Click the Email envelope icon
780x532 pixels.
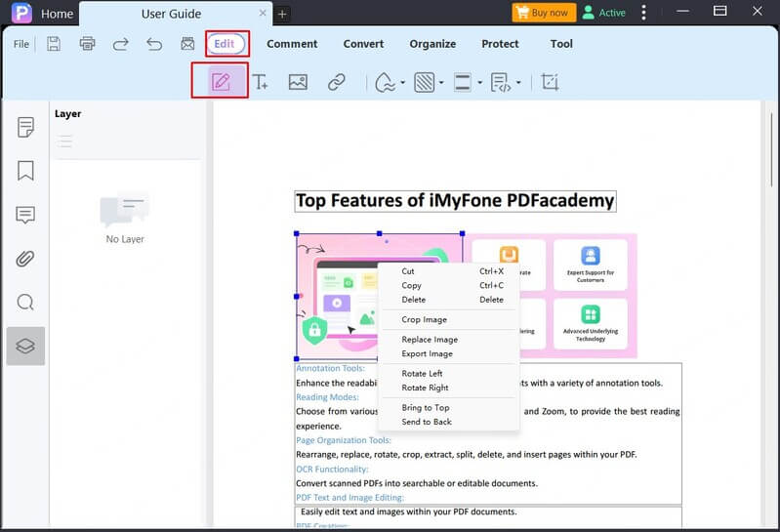[187, 44]
